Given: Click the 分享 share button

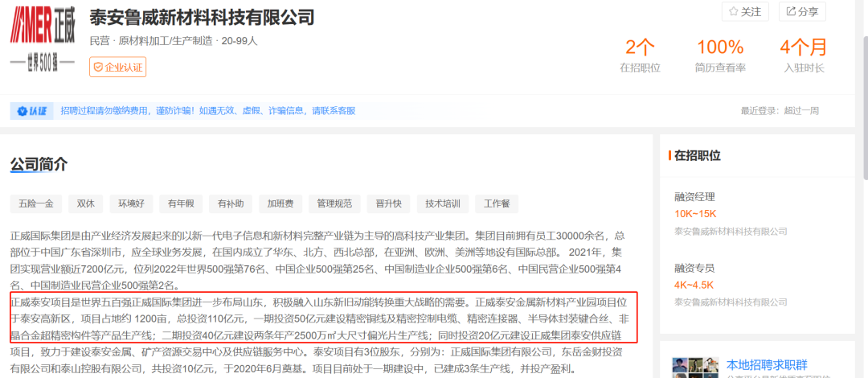Looking at the screenshot, I should (x=802, y=11).
